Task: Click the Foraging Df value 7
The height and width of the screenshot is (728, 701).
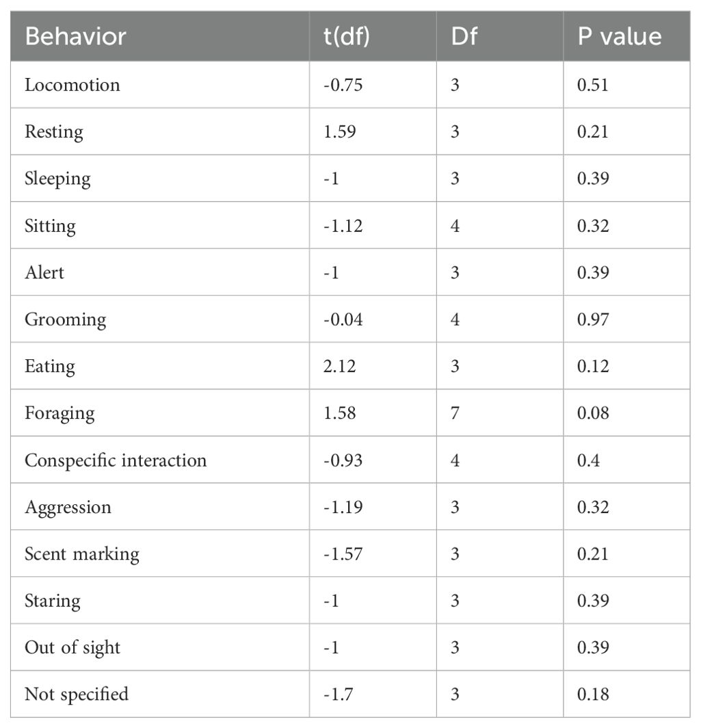Action: point(455,413)
